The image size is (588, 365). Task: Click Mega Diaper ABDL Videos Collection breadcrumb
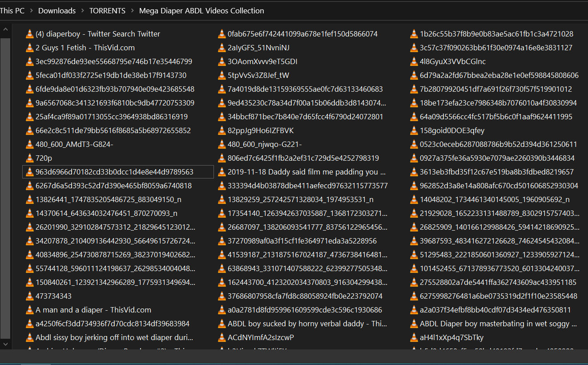(x=201, y=11)
